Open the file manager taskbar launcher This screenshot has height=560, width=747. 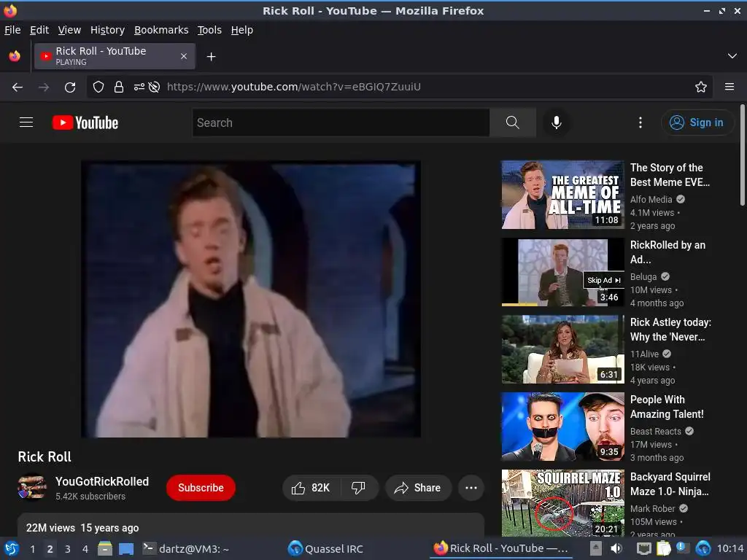pos(105,548)
